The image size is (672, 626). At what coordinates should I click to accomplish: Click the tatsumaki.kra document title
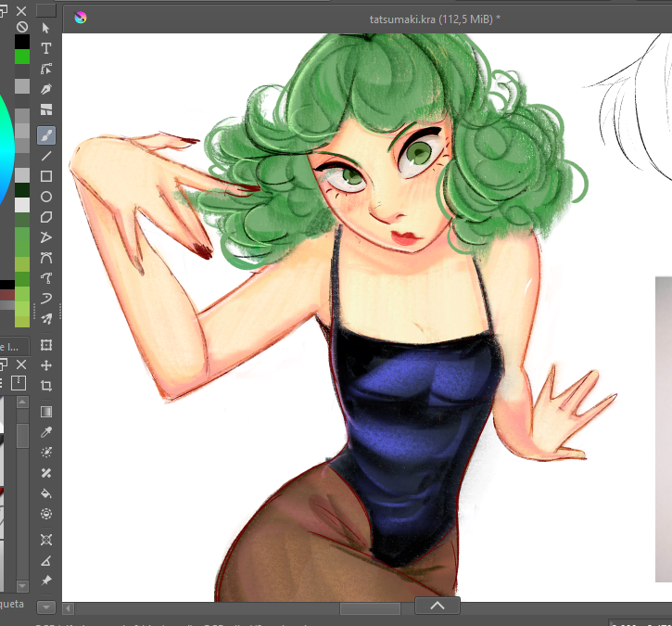pos(435,19)
